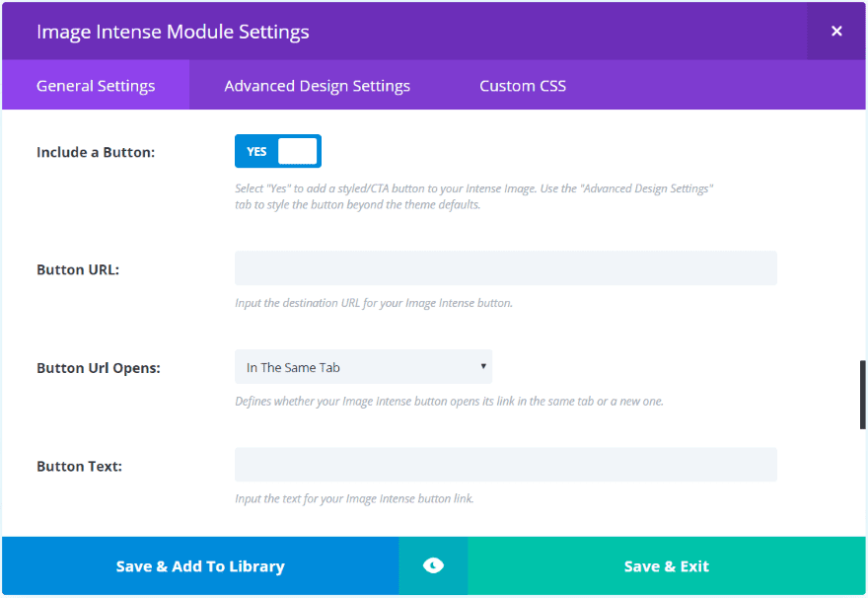The height and width of the screenshot is (598, 868).
Task: Click into the Button Text field
Action: pos(505,465)
